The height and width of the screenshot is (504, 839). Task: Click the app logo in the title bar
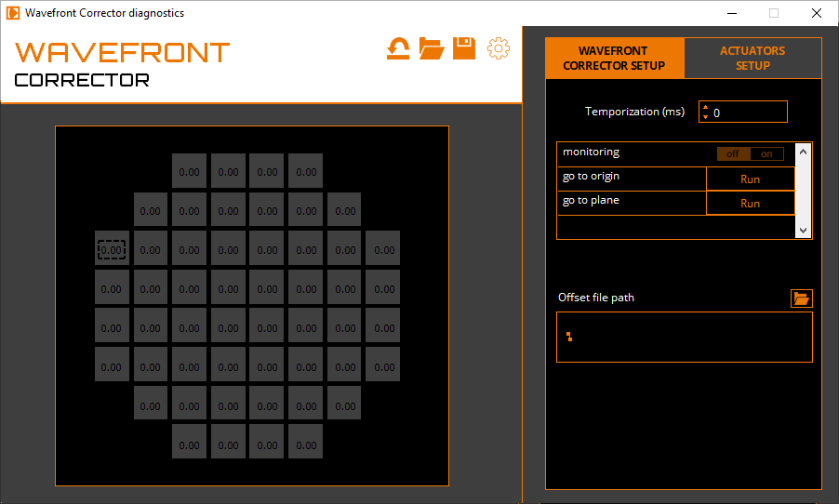point(13,13)
